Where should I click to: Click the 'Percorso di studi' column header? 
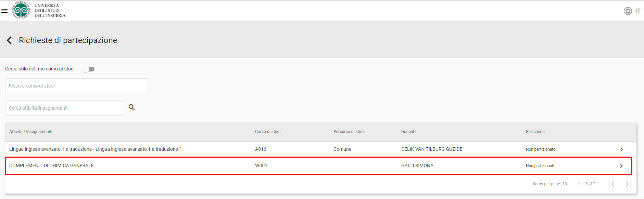coord(349,132)
